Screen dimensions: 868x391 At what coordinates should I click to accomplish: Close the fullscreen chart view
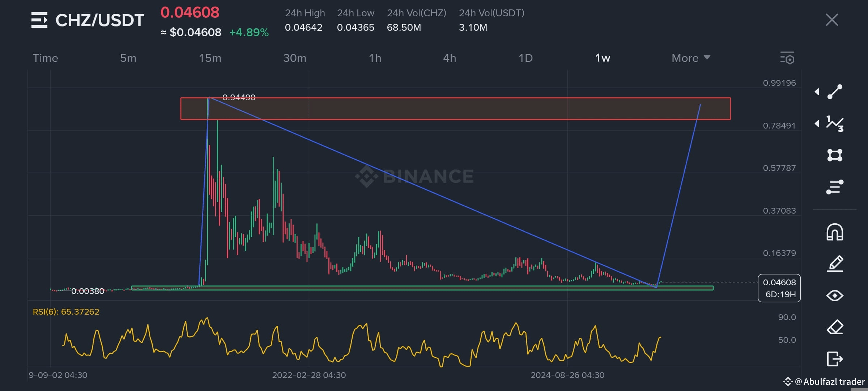[x=832, y=20]
